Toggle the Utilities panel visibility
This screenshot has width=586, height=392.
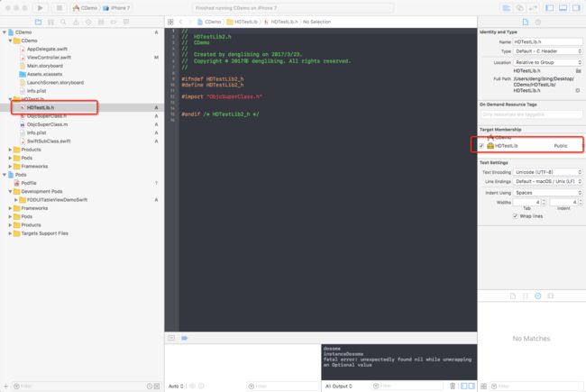coord(576,8)
